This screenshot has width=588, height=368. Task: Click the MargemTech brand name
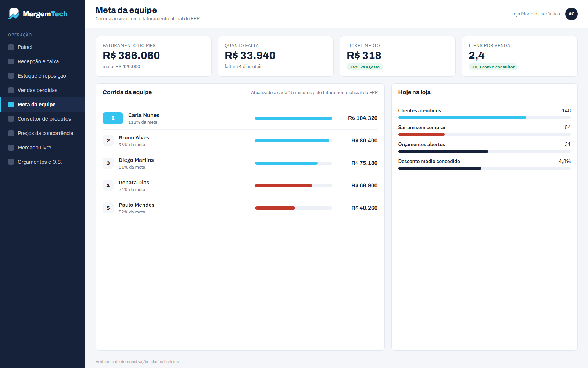click(45, 14)
